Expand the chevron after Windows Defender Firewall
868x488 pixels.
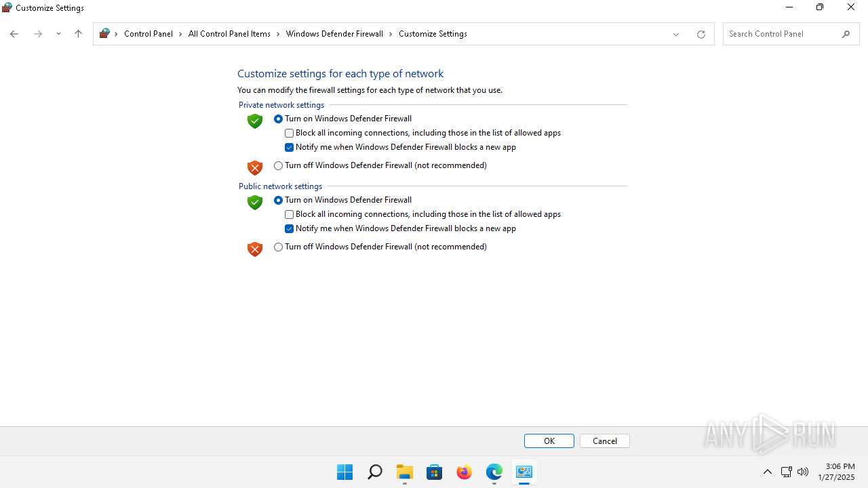click(391, 34)
